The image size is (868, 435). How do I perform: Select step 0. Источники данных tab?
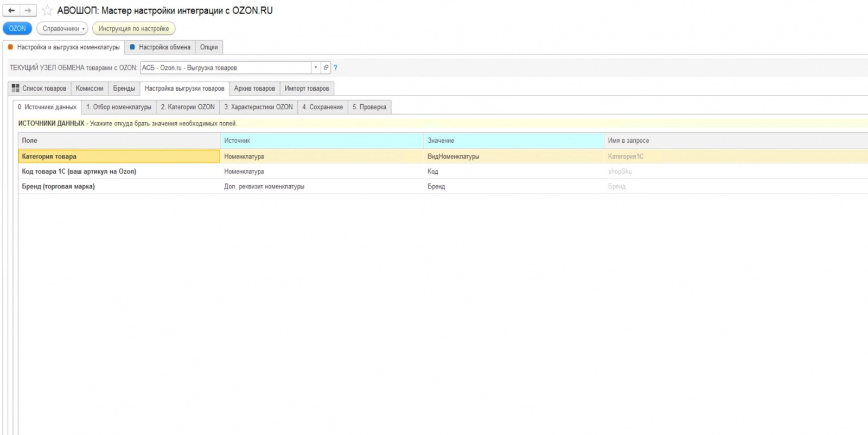click(x=47, y=107)
